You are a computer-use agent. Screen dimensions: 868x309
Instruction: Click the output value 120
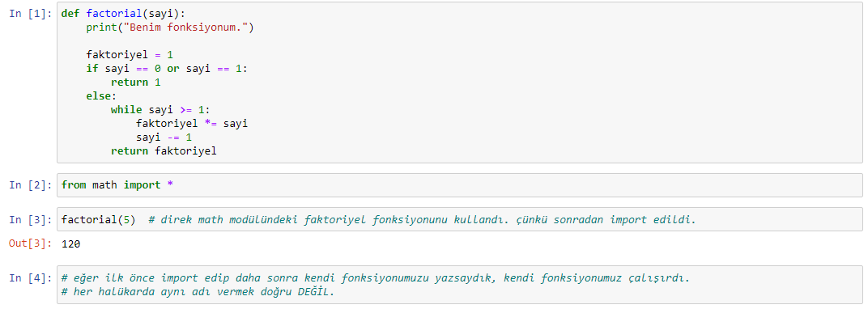[71, 243]
